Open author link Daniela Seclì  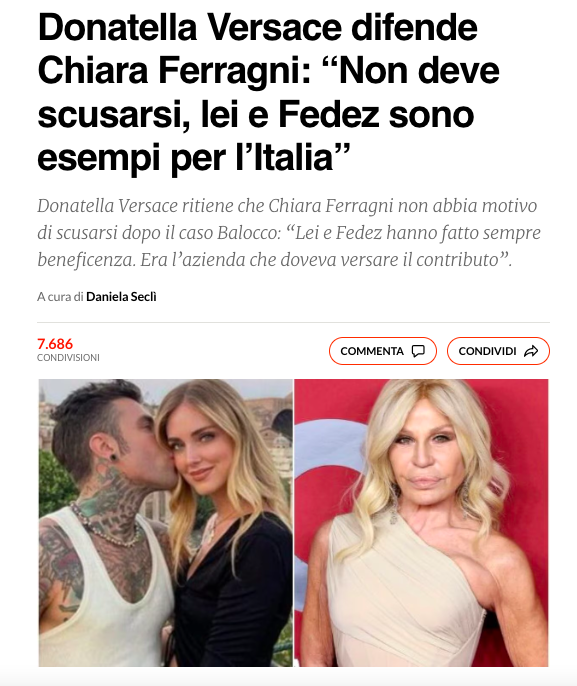[121, 297]
